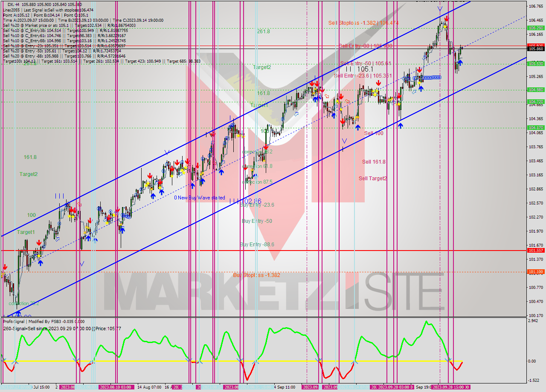Screen dimensions: 546x392
Task: Click the 'Buy Entry -88.6' label
Action: point(257,245)
